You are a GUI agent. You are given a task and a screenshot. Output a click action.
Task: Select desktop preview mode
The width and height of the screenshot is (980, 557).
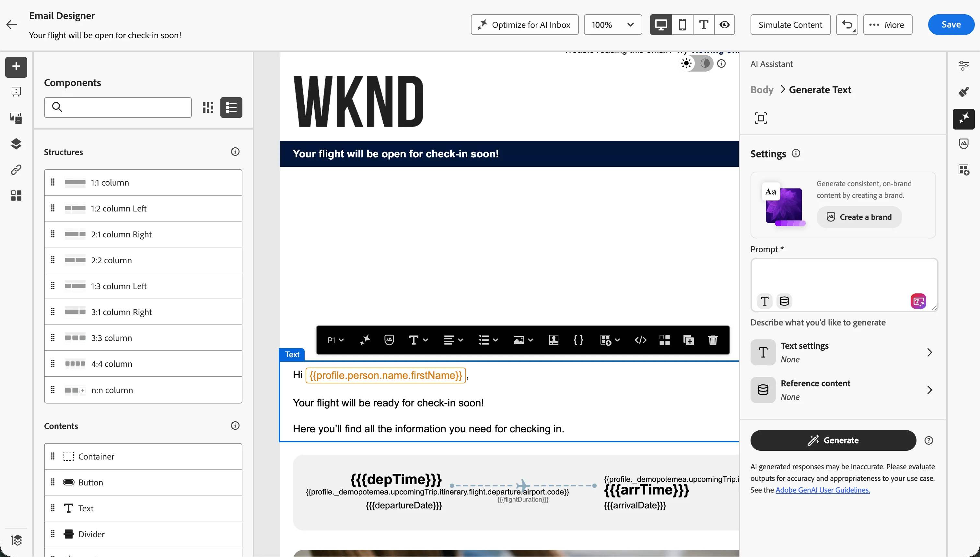point(661,25)
